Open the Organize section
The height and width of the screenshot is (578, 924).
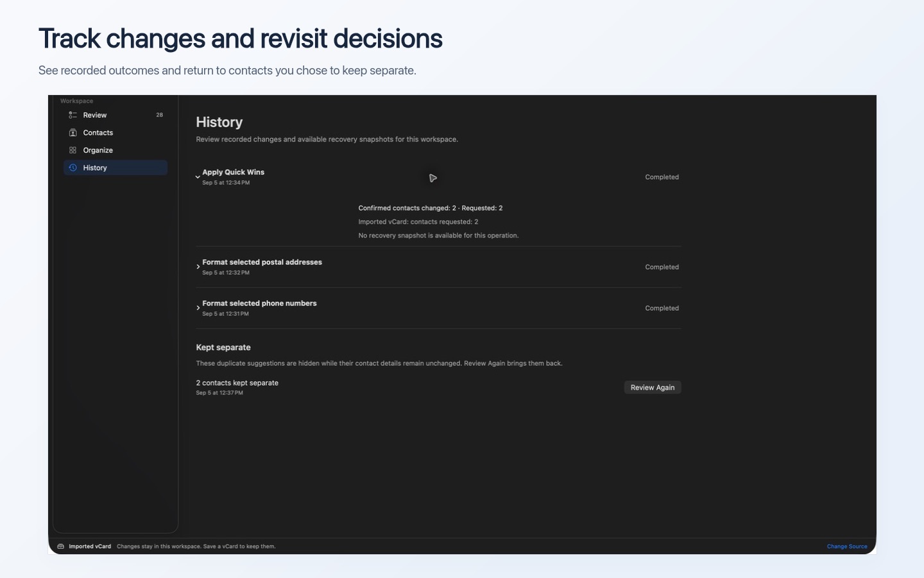pos(116,150)
